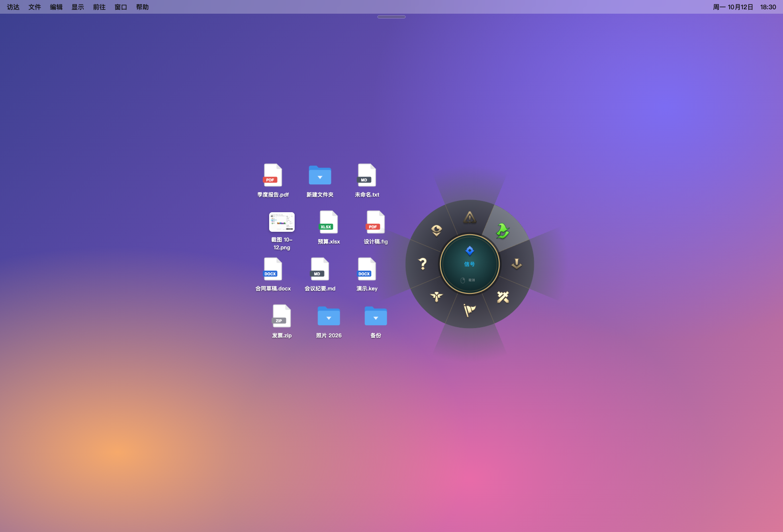Click the handle bar below the menu bar
Viewport: 783px width, 532px height.
(391, 17)
